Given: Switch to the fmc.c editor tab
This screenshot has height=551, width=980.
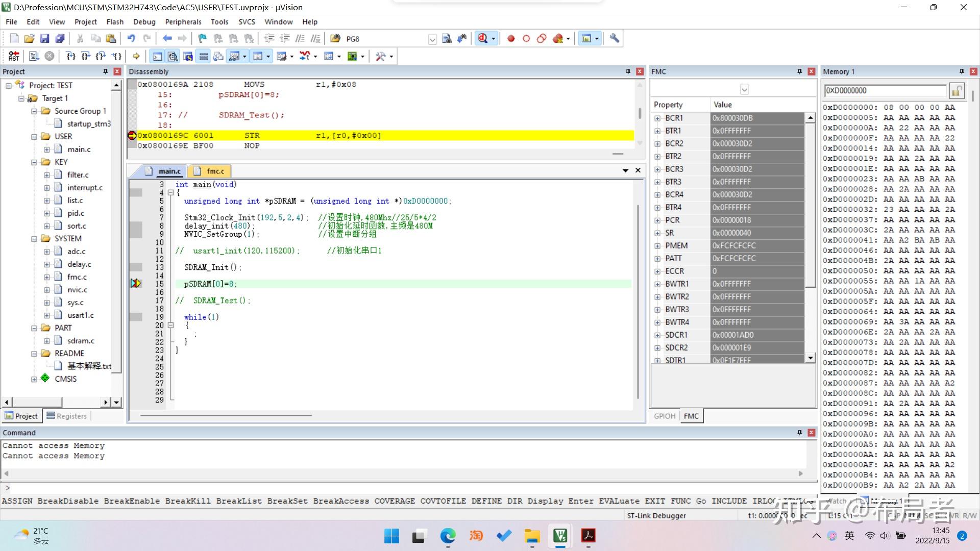Looking at the screenshot, I should point(215,171).
